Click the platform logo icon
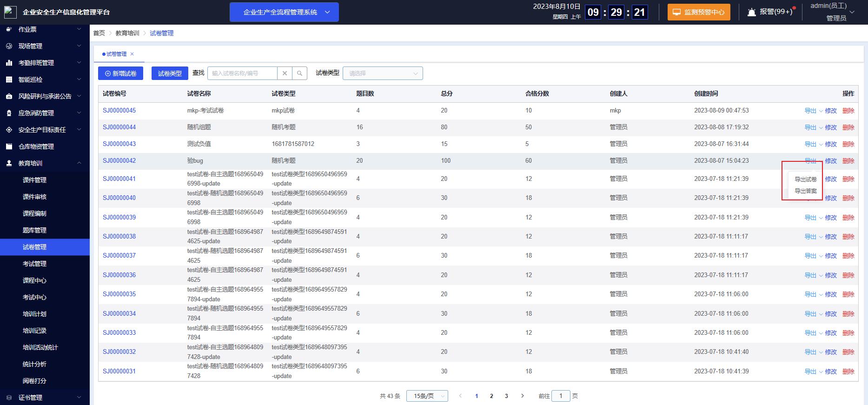The image size is (868, 405). pos(10,12)
